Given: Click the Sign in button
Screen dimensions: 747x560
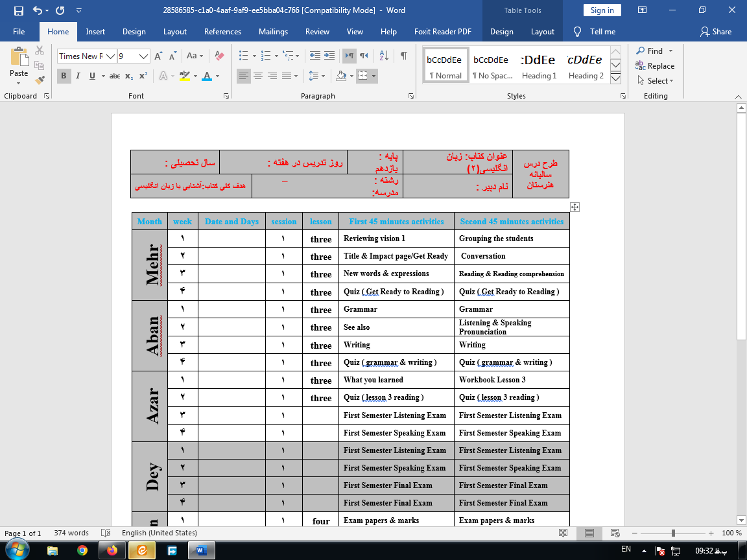Looking at the screenshot, I should (602, 10).
